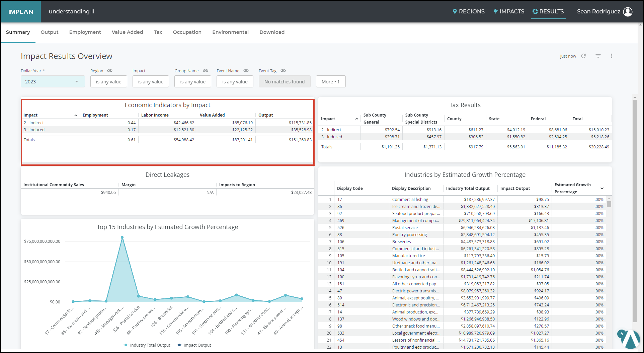
Task: Sort by Estimated Growth Percentage arrow
Action: [x=602, y=188]
